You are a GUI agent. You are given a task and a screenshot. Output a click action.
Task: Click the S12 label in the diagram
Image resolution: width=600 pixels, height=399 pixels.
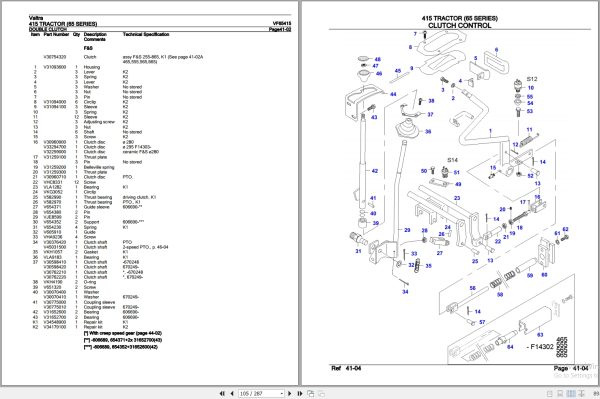(532, 79)
